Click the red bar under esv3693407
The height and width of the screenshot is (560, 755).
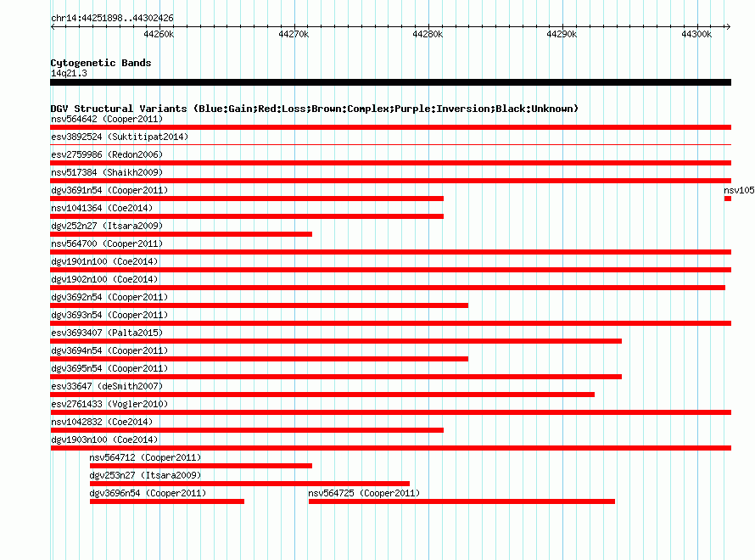click(x=336, y=341)
